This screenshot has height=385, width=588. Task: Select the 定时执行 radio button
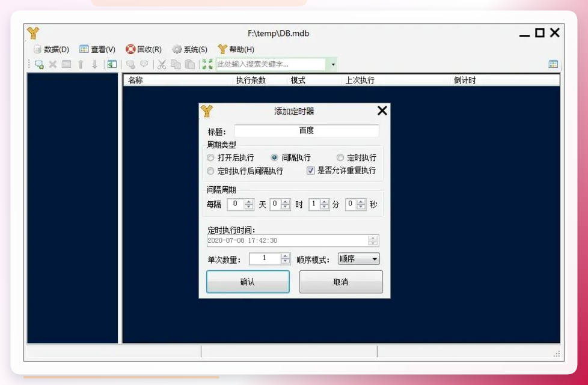340,158
